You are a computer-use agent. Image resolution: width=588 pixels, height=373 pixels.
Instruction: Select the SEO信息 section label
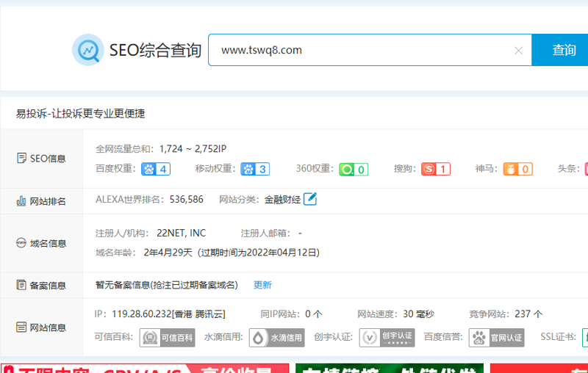[48, 159]
